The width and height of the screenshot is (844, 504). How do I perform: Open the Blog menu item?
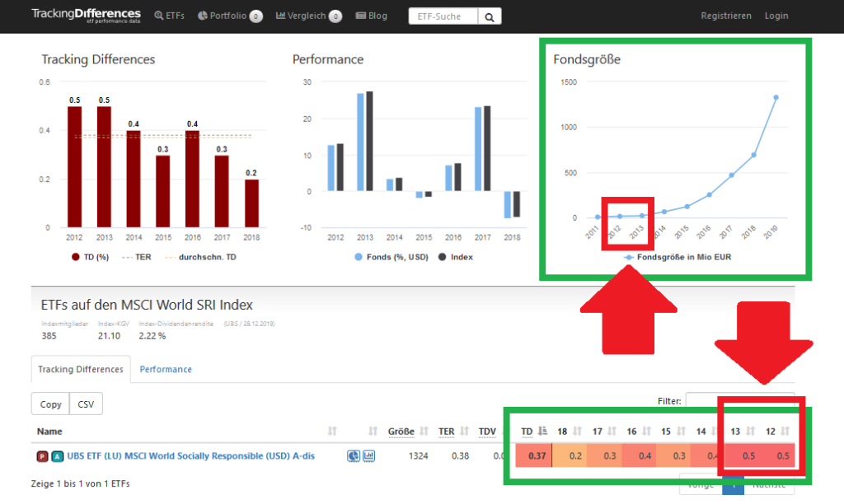tap(372, 16)
